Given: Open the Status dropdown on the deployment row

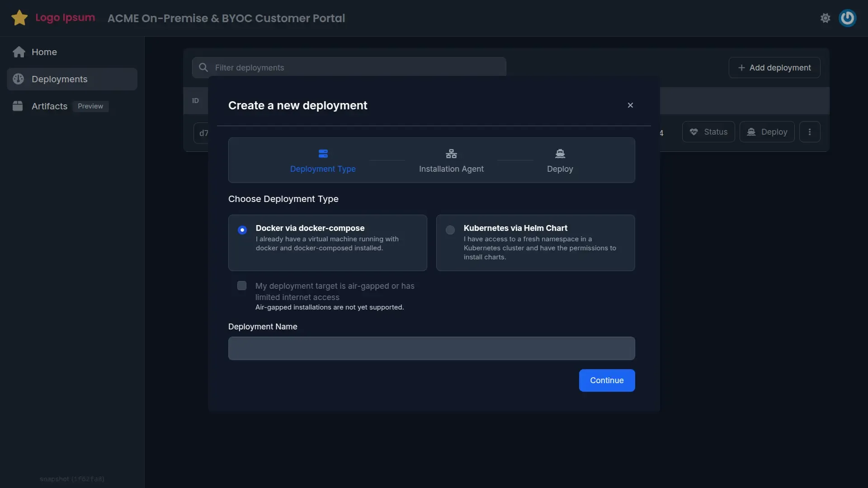Looking at the screenshot, I should [708, 131].
